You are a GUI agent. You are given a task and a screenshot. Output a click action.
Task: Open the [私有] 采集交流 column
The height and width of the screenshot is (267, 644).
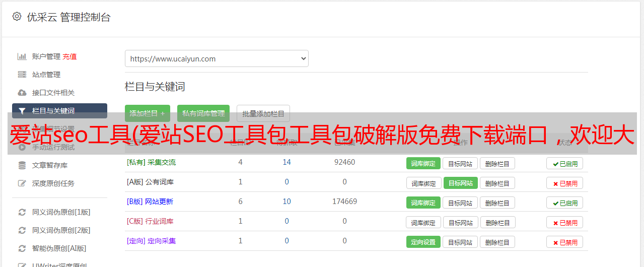tap(152, 162)
